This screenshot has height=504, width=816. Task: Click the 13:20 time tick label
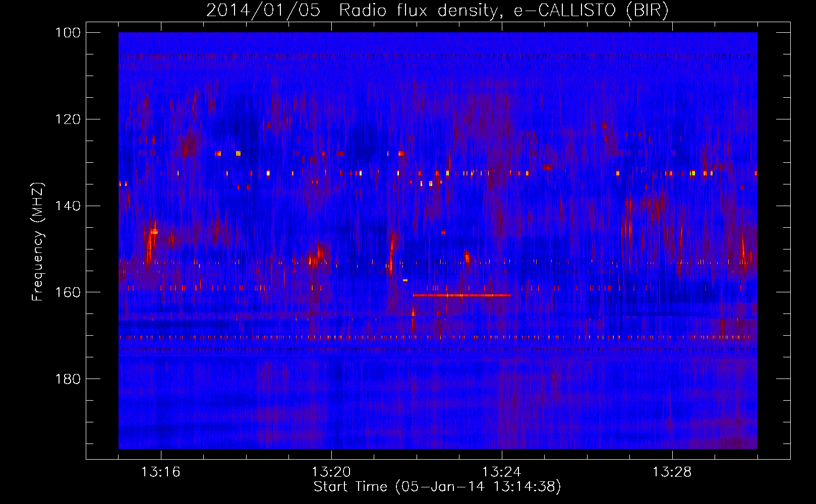click(331, 472)
